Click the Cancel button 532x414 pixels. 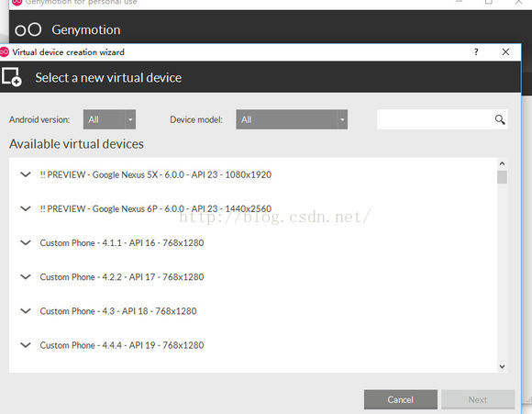coord(400,399)
